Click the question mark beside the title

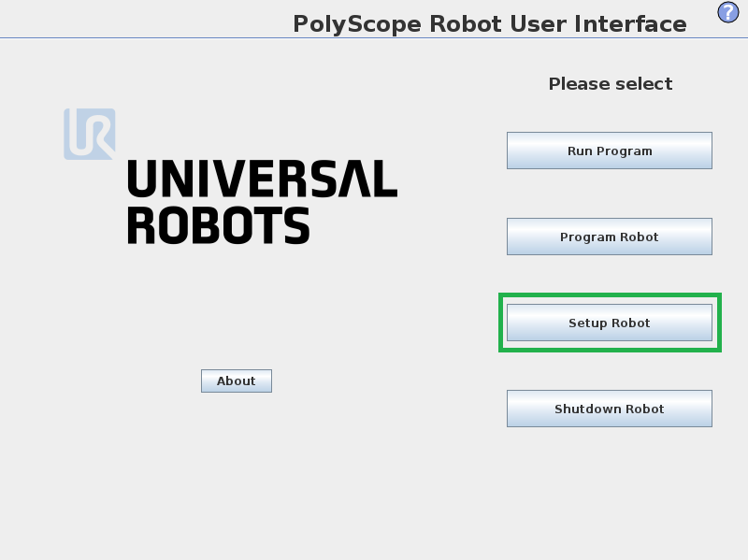(x=728, y=14)
